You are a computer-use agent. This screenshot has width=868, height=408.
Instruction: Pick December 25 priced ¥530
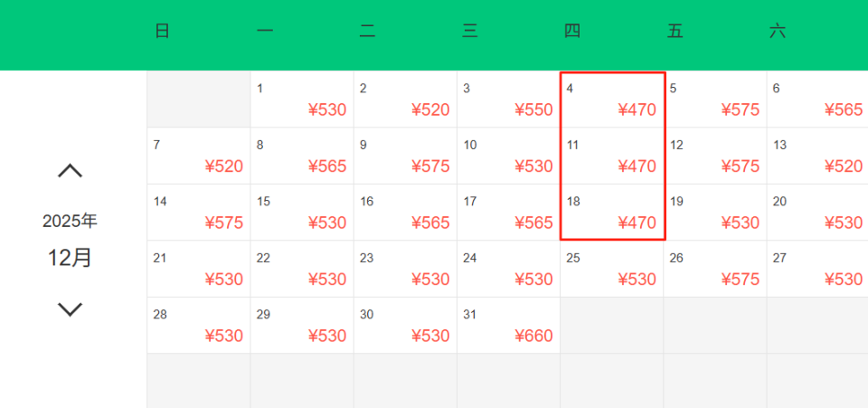point(611,269)
